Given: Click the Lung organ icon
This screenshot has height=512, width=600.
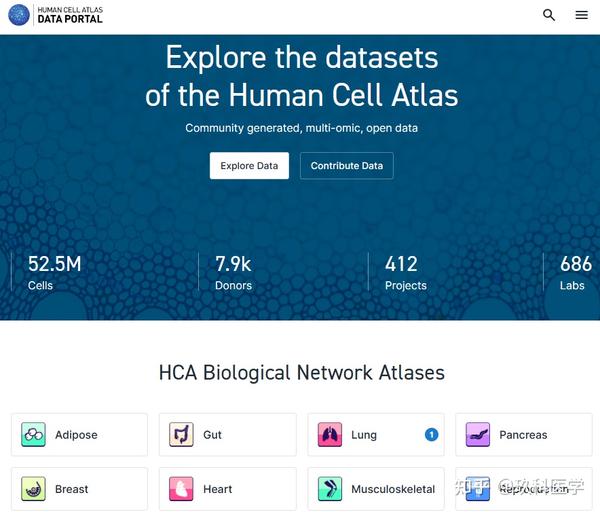Looking at the screenshot, I should (330, 435).
